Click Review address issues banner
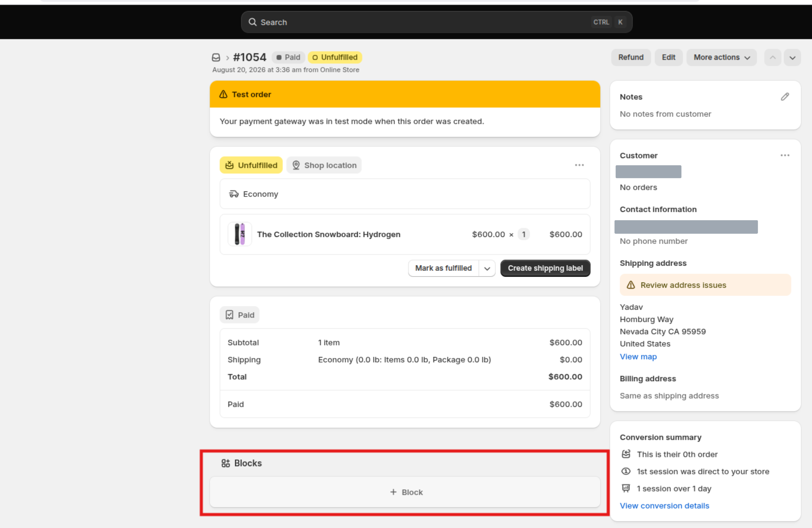 pyautogui.click(x=705, y=285)
